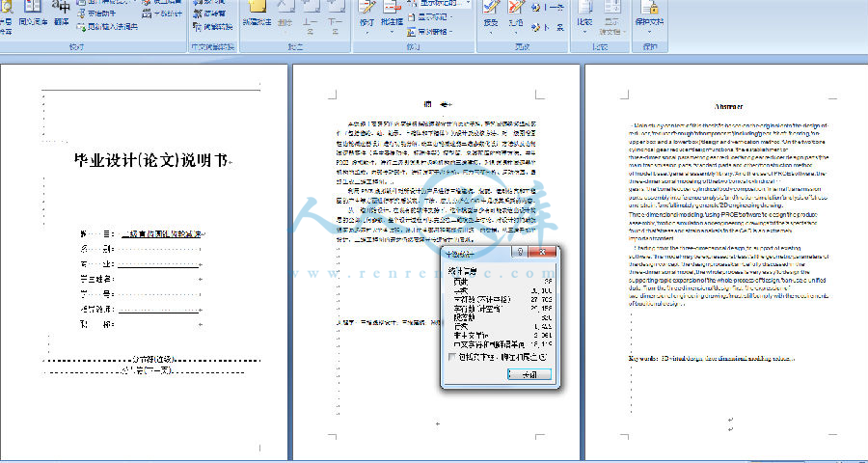Open the Thesaurus (同义词库) tool
Viewport: 868px width, 463px height.
[33, 14]
